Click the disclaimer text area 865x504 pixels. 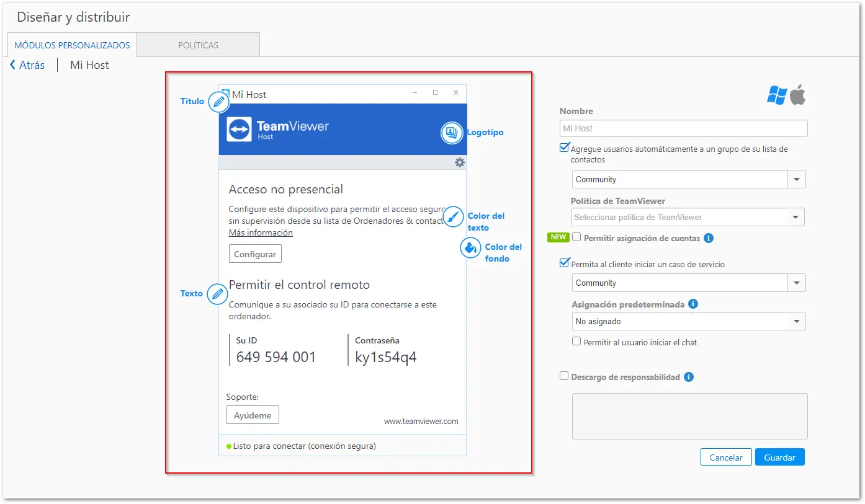click(690, 417)
